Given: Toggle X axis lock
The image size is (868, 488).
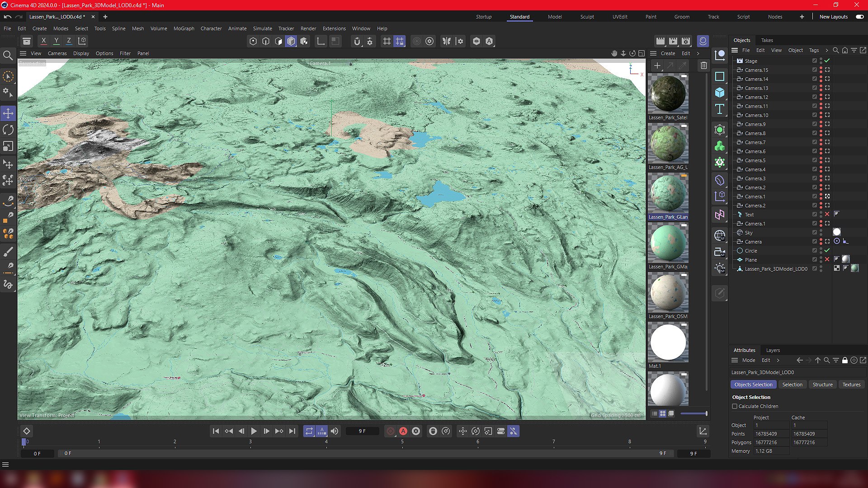Looking at the screenshot, I should click(43, 41).
